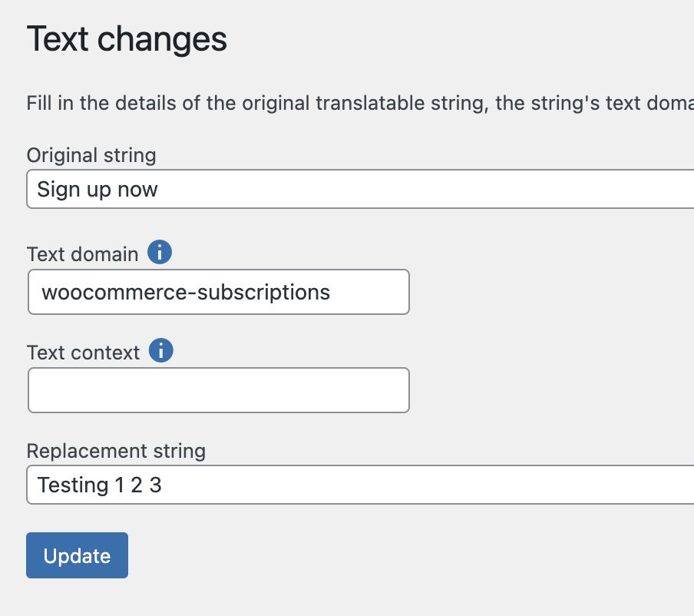Select the text 'Sign up now'

tap(96, 189)
